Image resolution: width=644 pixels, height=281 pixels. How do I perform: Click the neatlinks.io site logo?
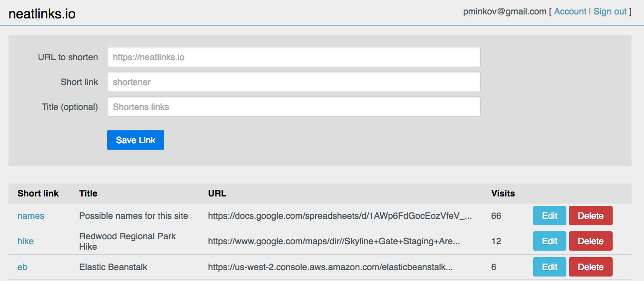[42, 14]
